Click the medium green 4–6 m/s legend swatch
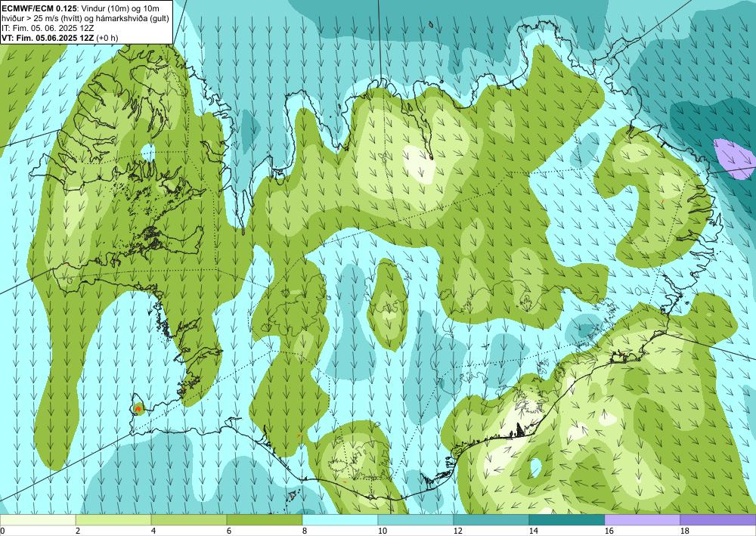Viewport: 756px width, 536px height. pos(189,519)
